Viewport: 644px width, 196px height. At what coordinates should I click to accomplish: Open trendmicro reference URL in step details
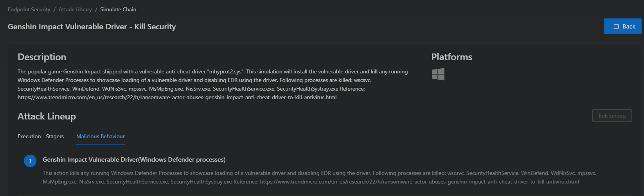coord(419,182)
